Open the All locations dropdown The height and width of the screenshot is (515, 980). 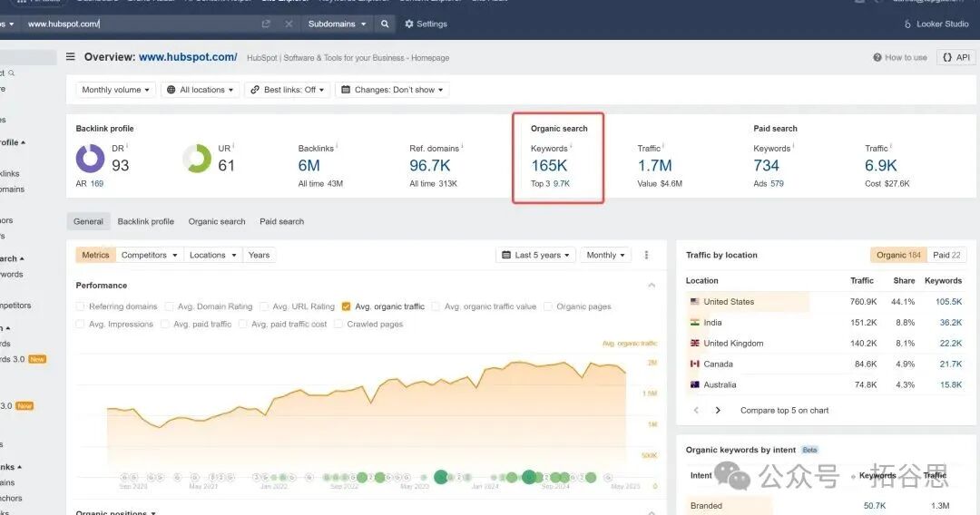click(200, 90)
